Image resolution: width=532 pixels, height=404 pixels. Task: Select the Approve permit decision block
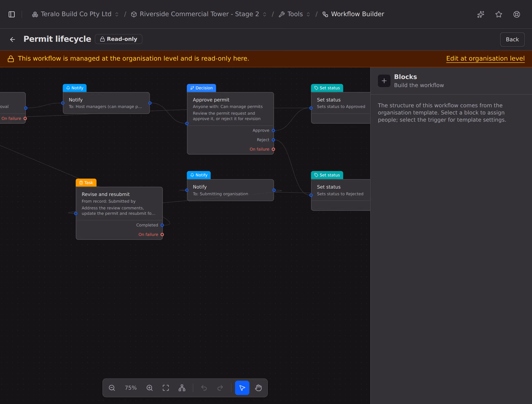point(230,123)
